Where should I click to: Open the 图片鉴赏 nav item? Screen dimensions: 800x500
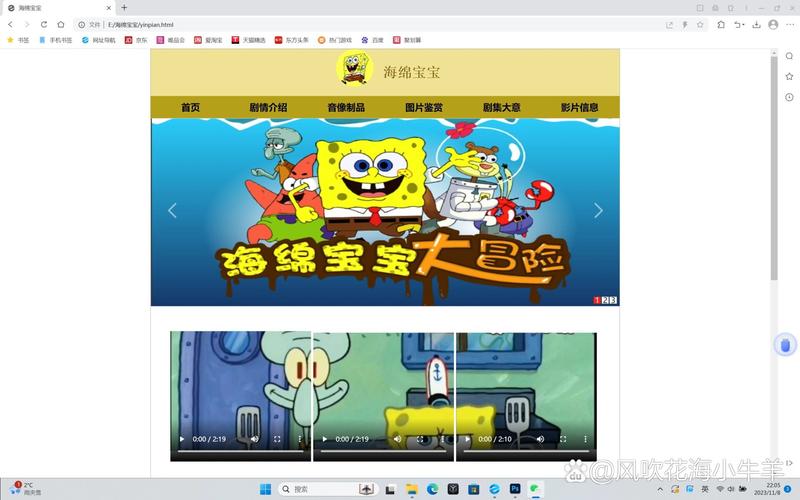(423, 107)
